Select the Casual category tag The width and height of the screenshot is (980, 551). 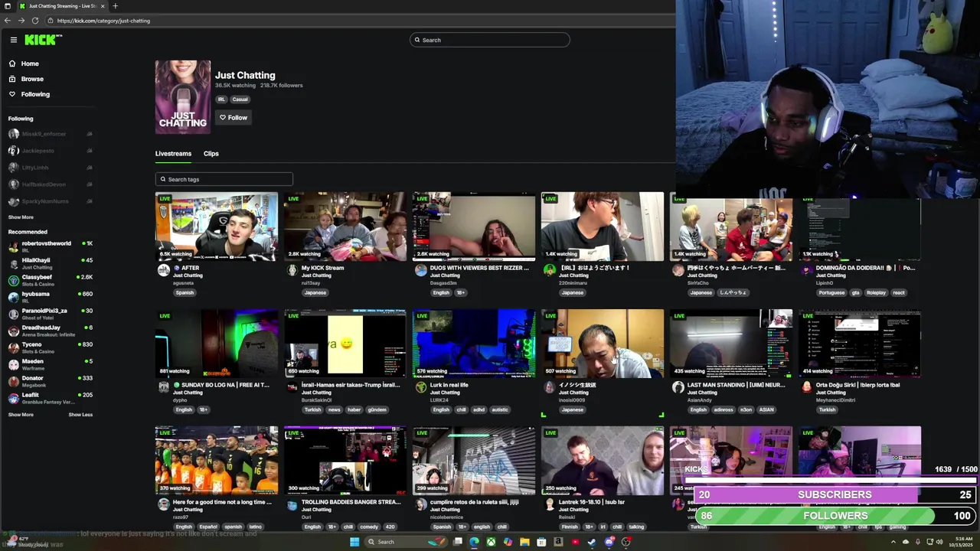[x=240, y=99]
